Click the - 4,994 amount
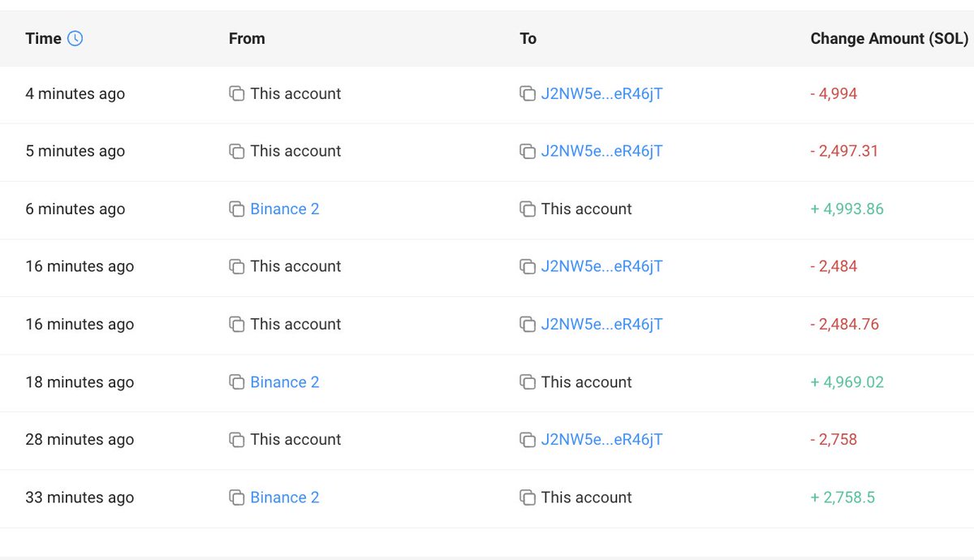The width and height of the screenshot is (974, 560). [834, 94]
